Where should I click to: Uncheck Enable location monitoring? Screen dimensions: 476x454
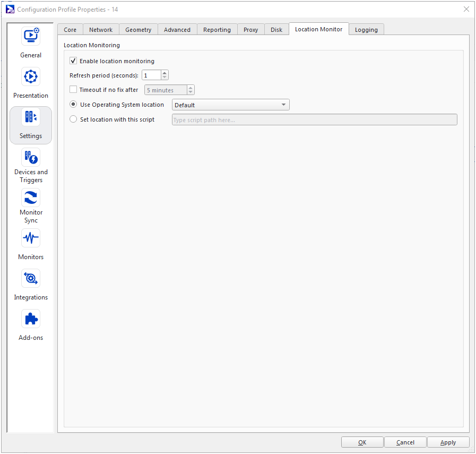[x=74, y=61]
